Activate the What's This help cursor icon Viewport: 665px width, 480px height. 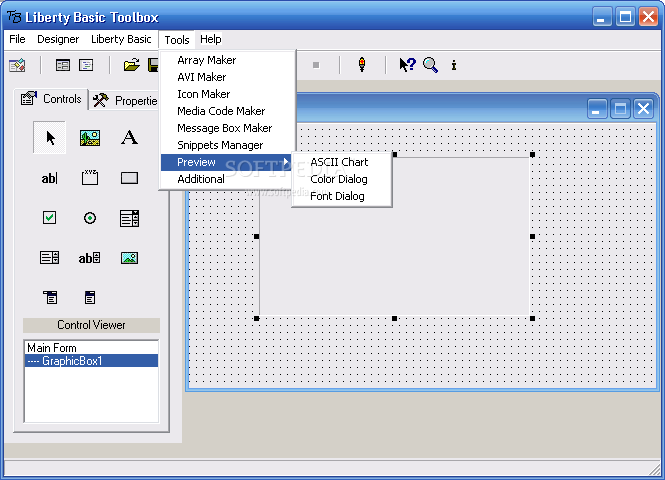coord(407,65)
